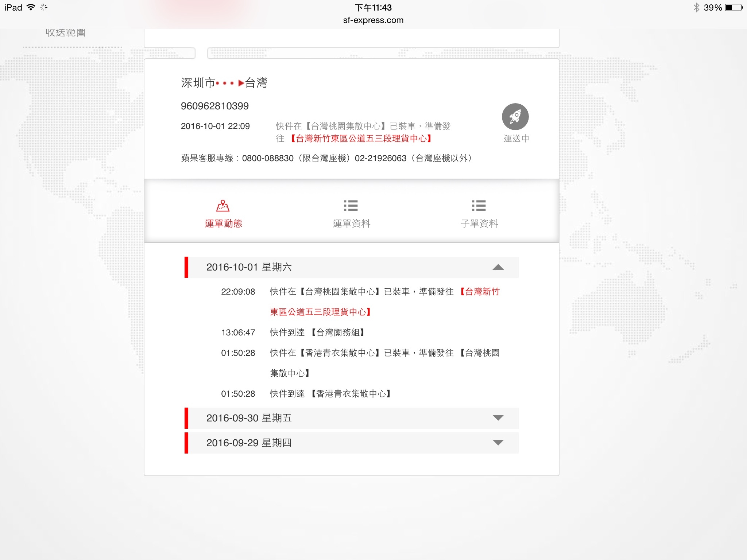Tap the battery icon in status bar
The width and height of the screenshot is (747, 560).
pos(734,8)
